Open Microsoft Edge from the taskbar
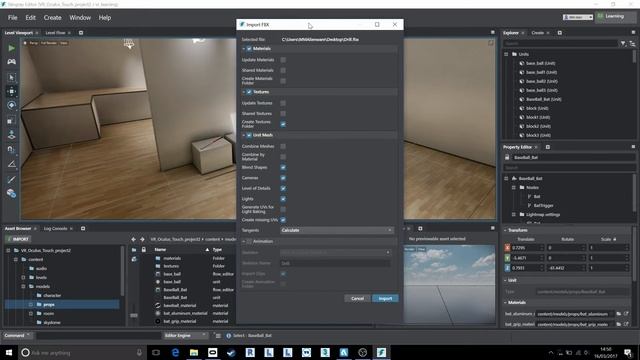The image size is (640, 360). [175, 353]
